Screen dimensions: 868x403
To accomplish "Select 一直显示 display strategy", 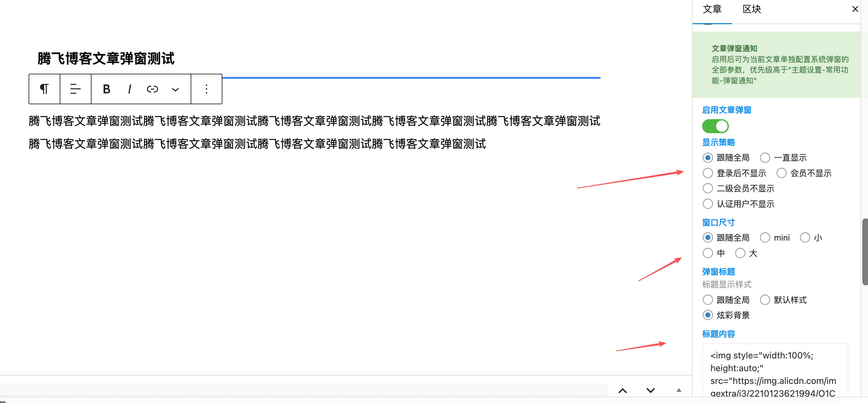I will 765,157.
